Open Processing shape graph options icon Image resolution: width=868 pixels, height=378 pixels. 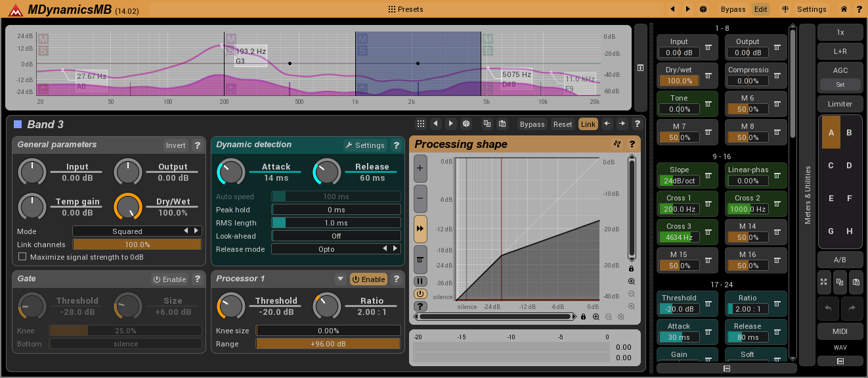pyautogui.click(x=617, y=144)
